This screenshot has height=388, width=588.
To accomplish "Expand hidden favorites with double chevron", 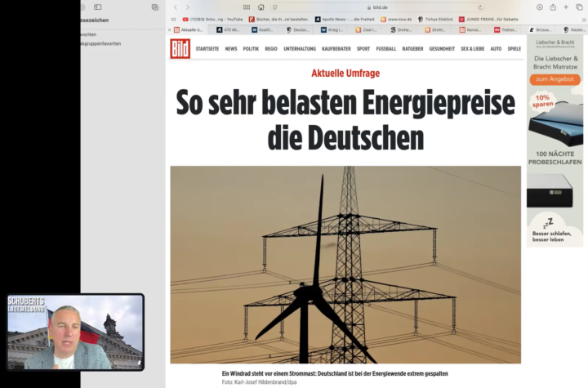I will (x=583, y=19).
